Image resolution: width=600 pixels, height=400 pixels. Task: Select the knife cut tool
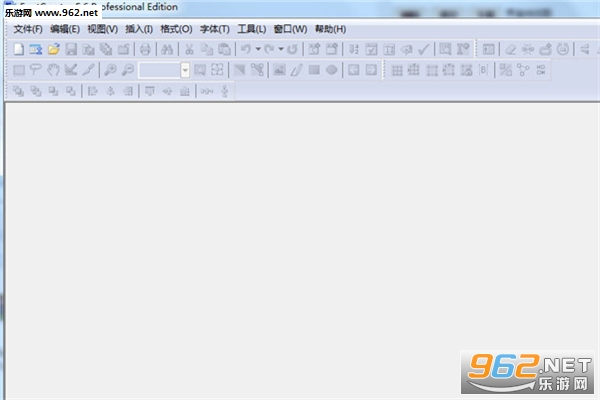[x=88, y=70]
